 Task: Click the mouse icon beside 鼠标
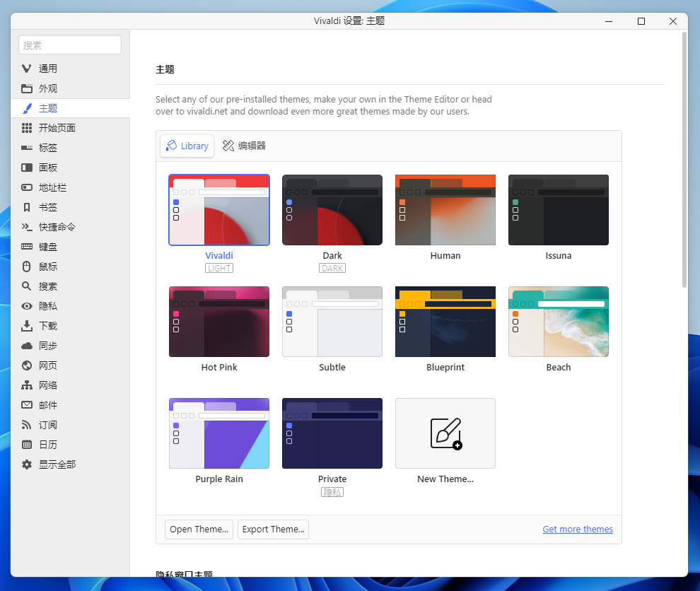(x=27, y=267)
